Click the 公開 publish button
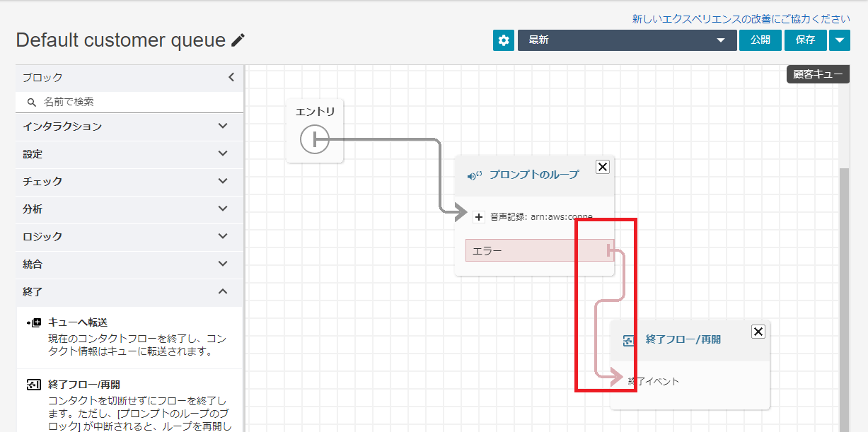Screen dimensions: 868x432 tap(760, 40)
